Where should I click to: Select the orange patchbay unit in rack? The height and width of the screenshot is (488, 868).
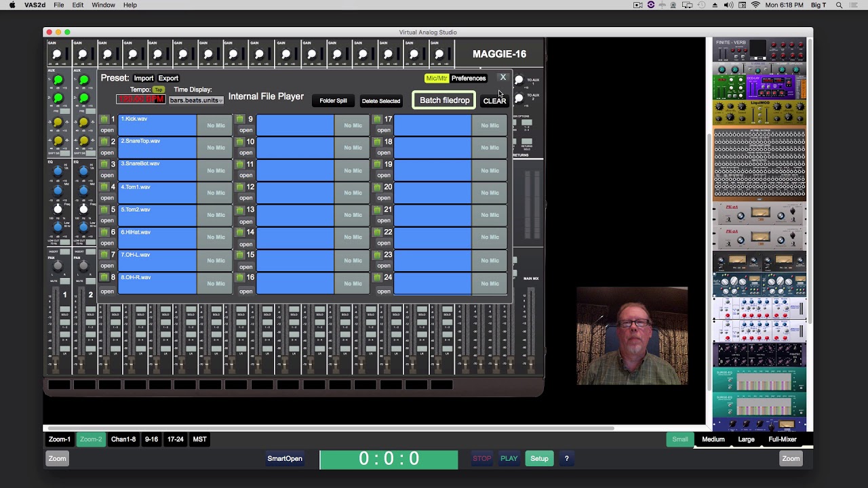[x=759, y=165]
